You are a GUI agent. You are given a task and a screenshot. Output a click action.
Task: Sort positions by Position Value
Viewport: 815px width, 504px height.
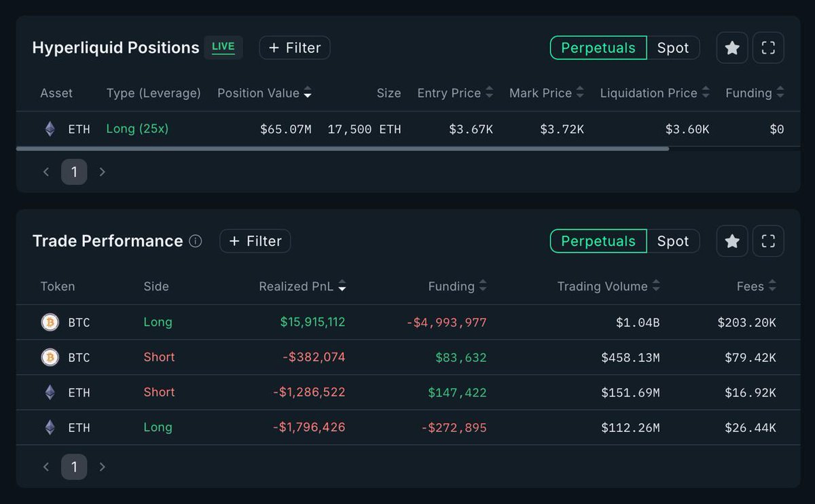pos(264,93)
